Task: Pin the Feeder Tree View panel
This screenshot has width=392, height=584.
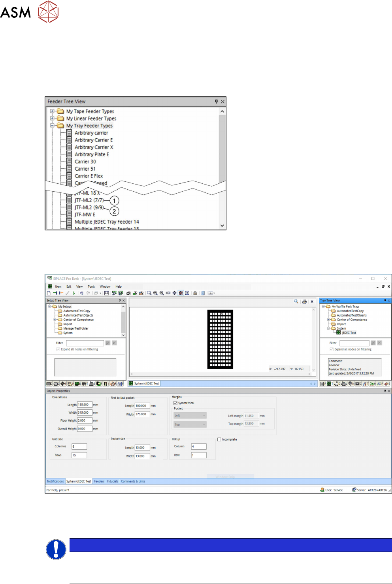Action: point(216,102)
